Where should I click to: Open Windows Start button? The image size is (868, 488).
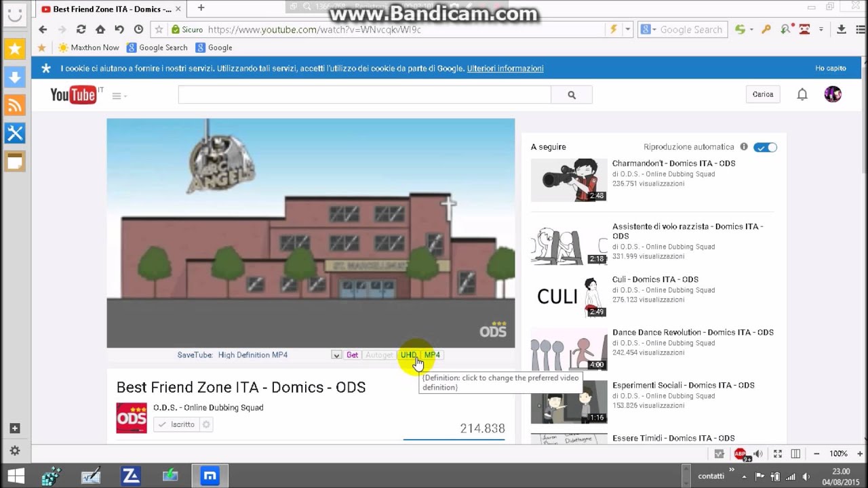click(x=16, y=476)
